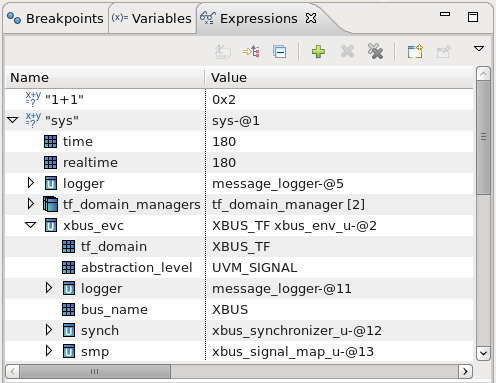Click value sys-@1
Image resolution: width=496 pixels, height=383 pixels.
[x=236, y=120]
